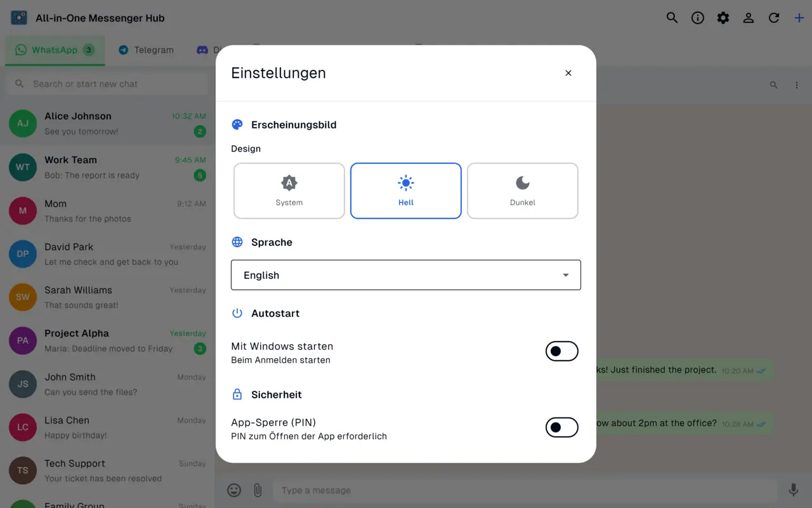Click the moon icon in Dunkel option
812x508 pixels.
[x=523, y=183]
